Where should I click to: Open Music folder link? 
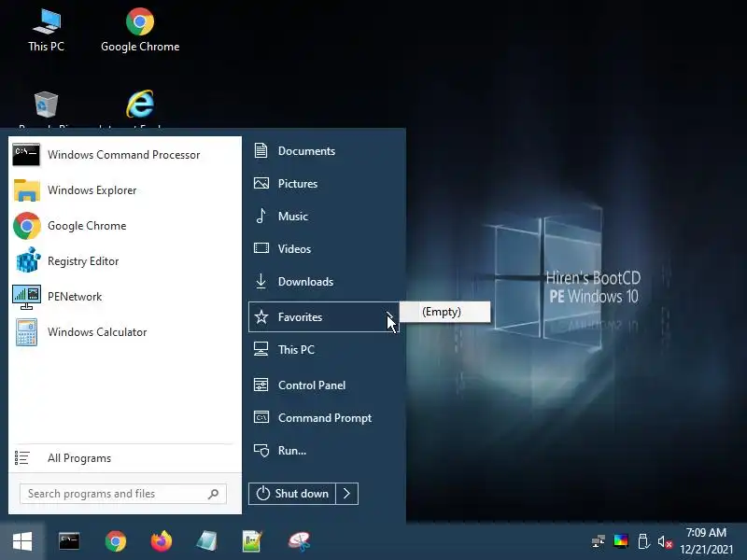324,217
